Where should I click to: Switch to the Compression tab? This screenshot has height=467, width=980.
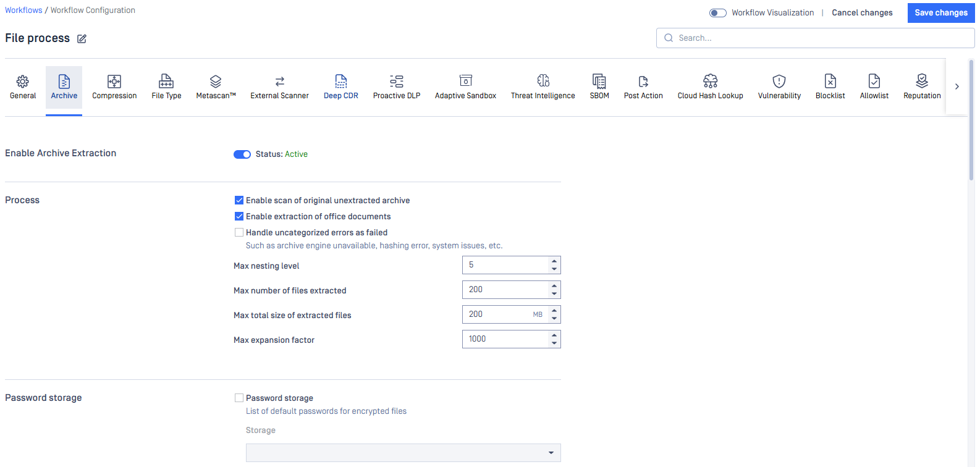click(x=114, y=87)
